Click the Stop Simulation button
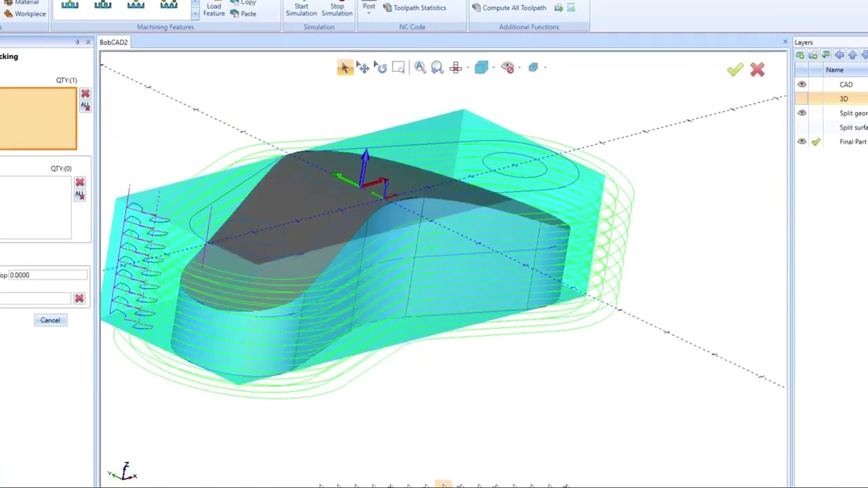The image size is (868, 488). coord(337,9)
